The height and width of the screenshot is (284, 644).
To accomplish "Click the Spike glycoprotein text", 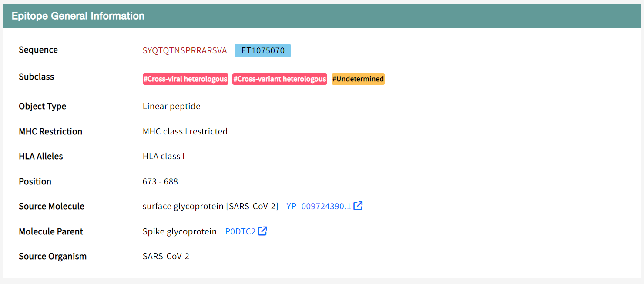I will click(179, 231).
